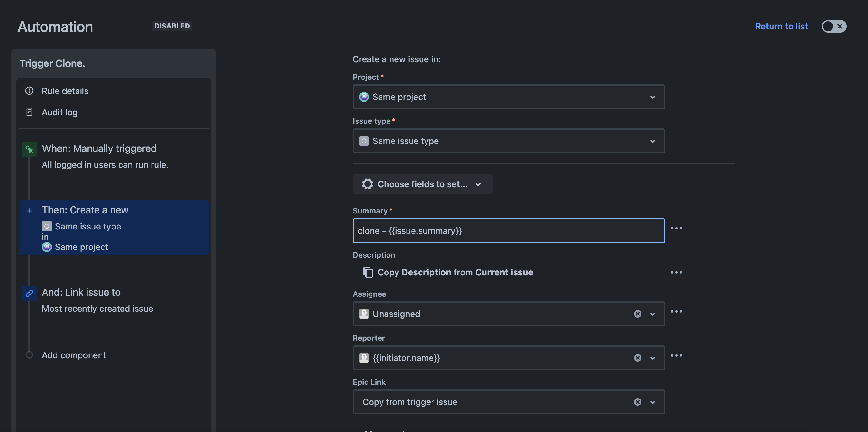Open the Audit log item
Screen dimensions: 868x432
coord(60,112)
